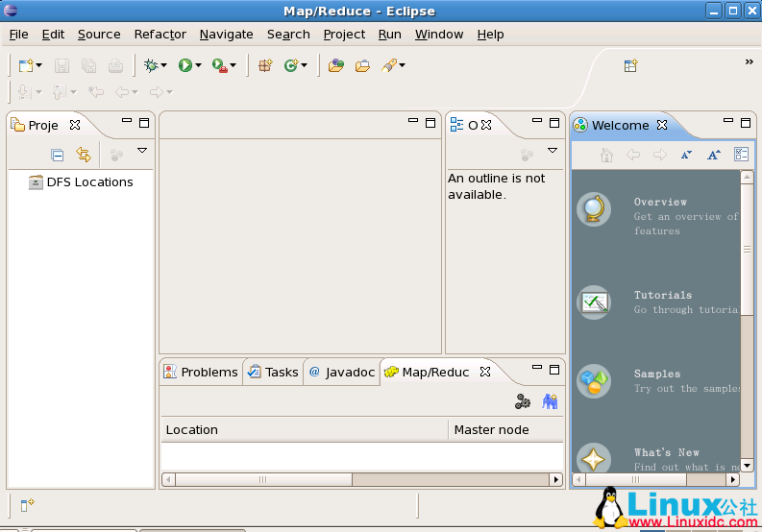Maximize the Map/Reduce Locations panel
The height and width of the screenshot is (532, 762).
click(554, 370)
